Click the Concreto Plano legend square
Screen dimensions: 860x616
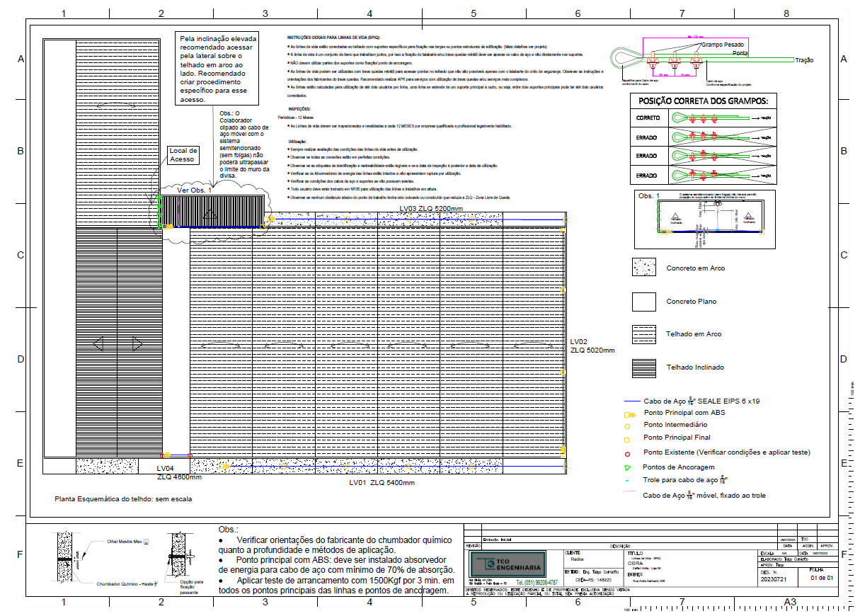(643, 301)
